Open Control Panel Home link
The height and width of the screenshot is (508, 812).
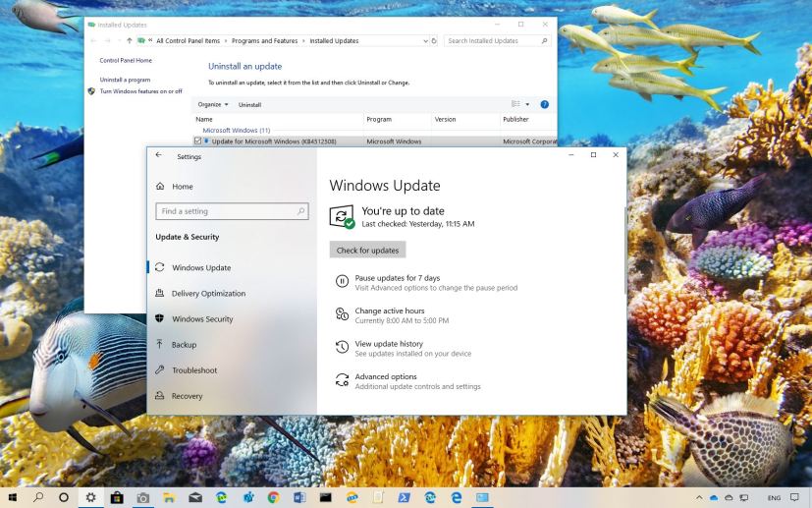pos(126,60)
